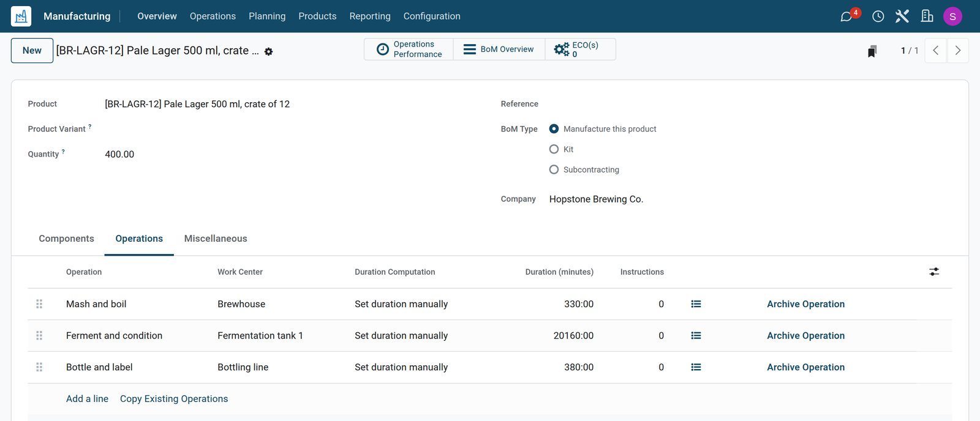Archive the Ferment and condition operation
Image resolution: width=980 pixels, height=421 pixels.
click(x=805, y=336)
